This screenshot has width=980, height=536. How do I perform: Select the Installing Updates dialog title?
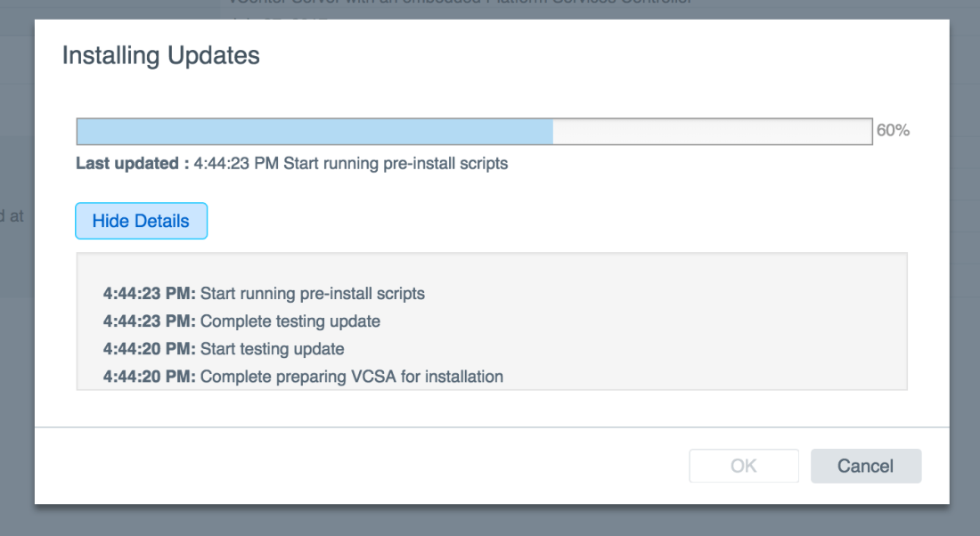tap(160, 55)
